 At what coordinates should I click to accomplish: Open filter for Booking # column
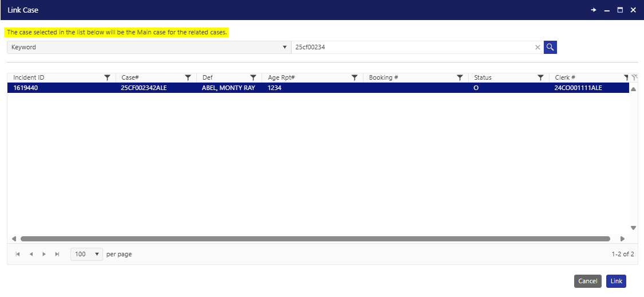(x=460, y=77)
